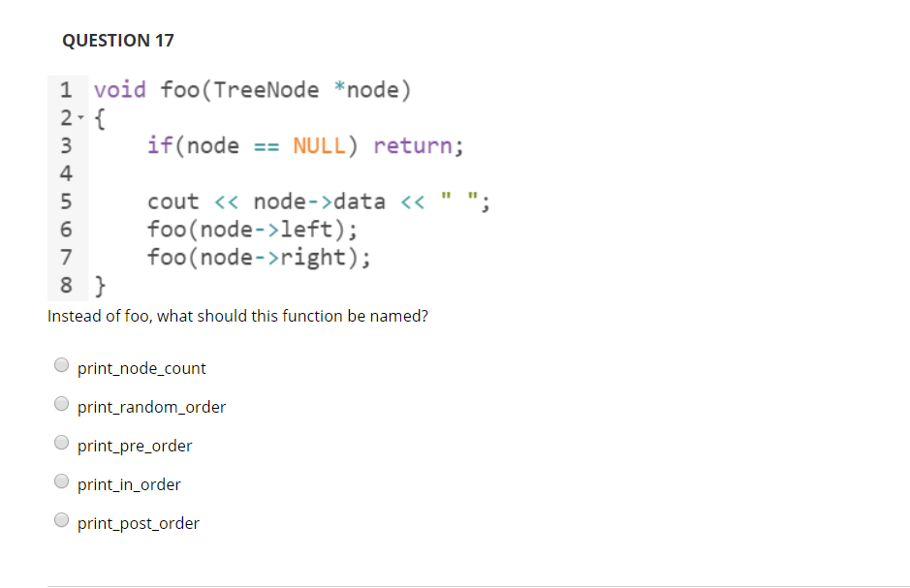Click the NULL keyword on line 3
Viewport: 910px width, 588px height.
tap(321, 145)
